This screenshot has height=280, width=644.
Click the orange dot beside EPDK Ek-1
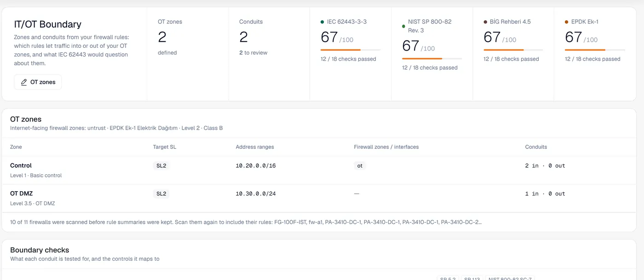[x=567, y=22]
